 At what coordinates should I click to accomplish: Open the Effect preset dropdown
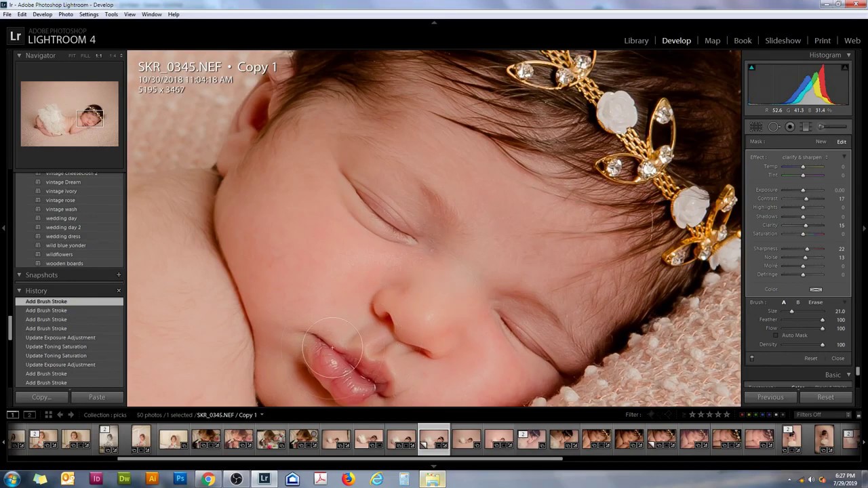(x=805, y=157)
